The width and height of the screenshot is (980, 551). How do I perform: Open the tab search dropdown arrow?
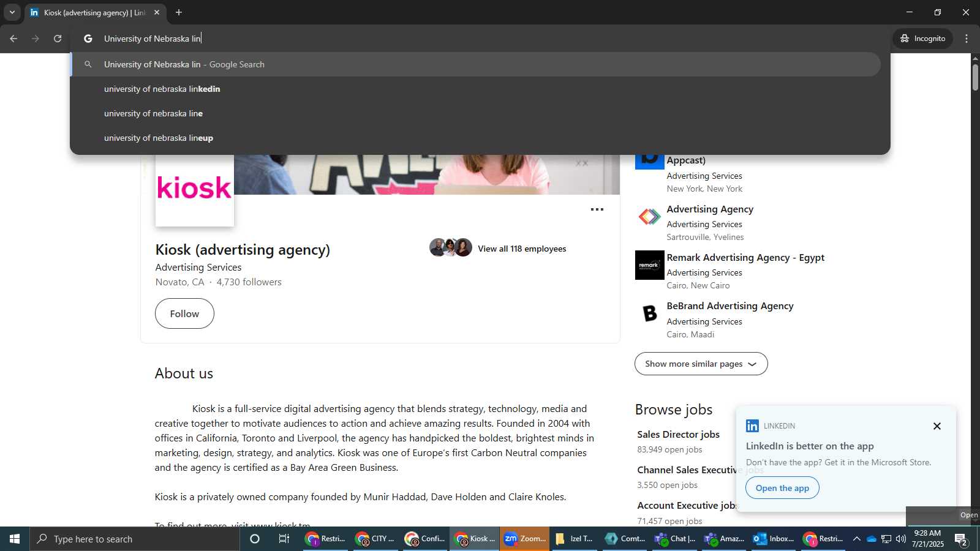tap(12, 12)
